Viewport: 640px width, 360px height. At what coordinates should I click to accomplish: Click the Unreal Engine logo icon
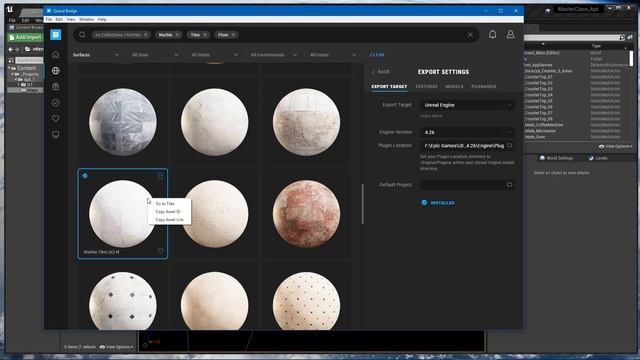(9, 9)
